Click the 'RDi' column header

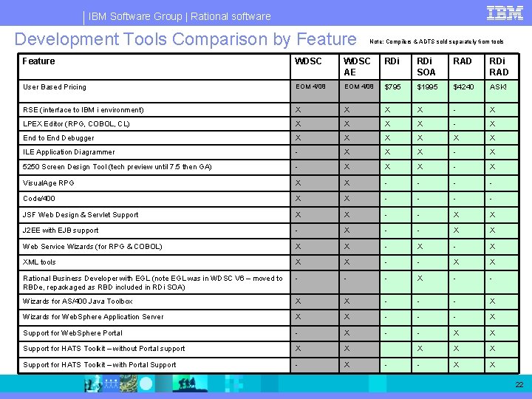coord(392,61)
